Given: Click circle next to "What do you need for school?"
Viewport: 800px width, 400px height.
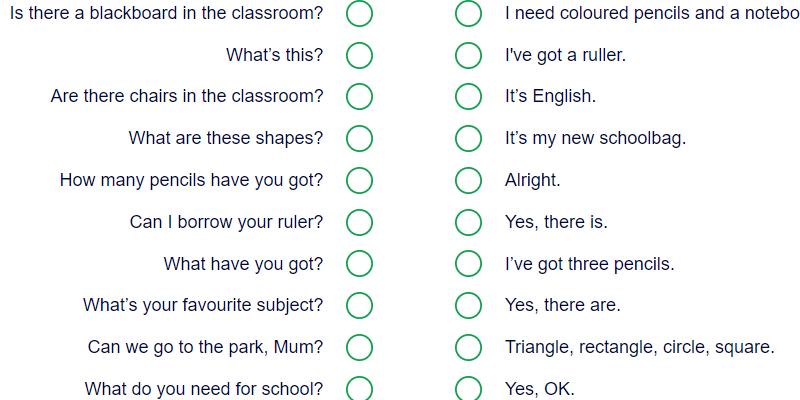Looking at the screenshot, I should point(360,388).
